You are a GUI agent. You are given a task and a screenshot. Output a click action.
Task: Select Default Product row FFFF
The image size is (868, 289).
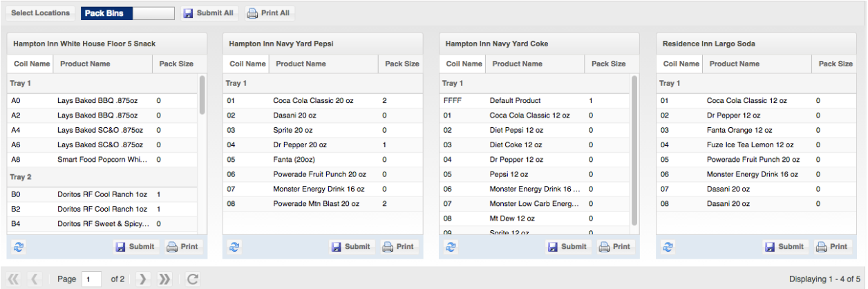(x=536, y=101)
